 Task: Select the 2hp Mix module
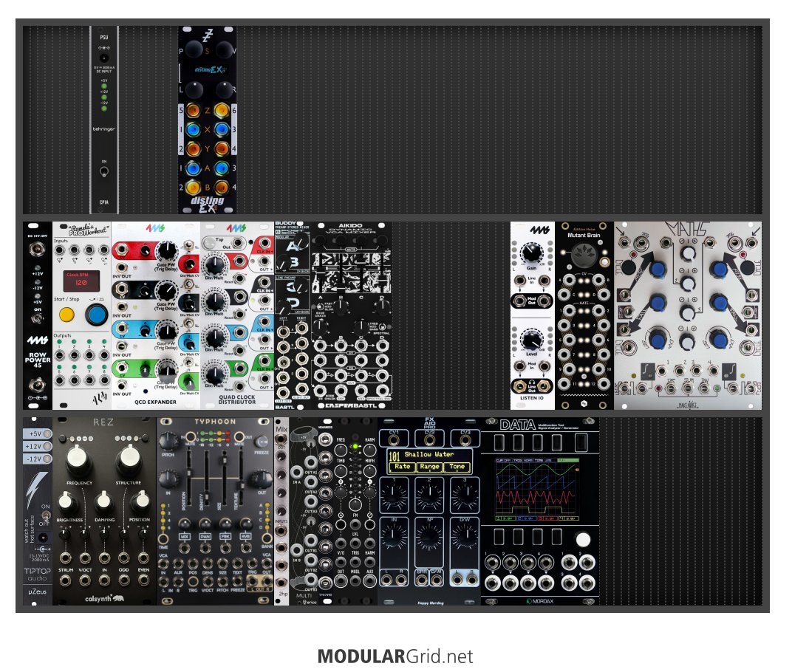[x=281, y=511]
